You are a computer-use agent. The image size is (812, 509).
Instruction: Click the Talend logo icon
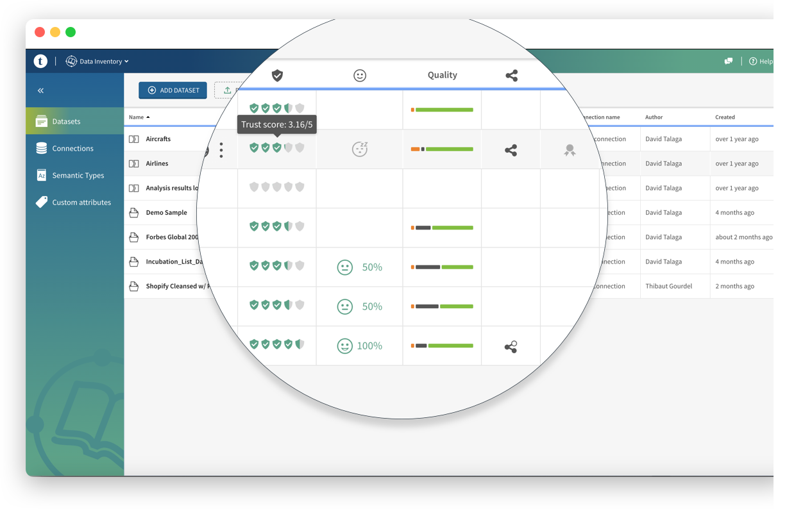pos(40,62)
